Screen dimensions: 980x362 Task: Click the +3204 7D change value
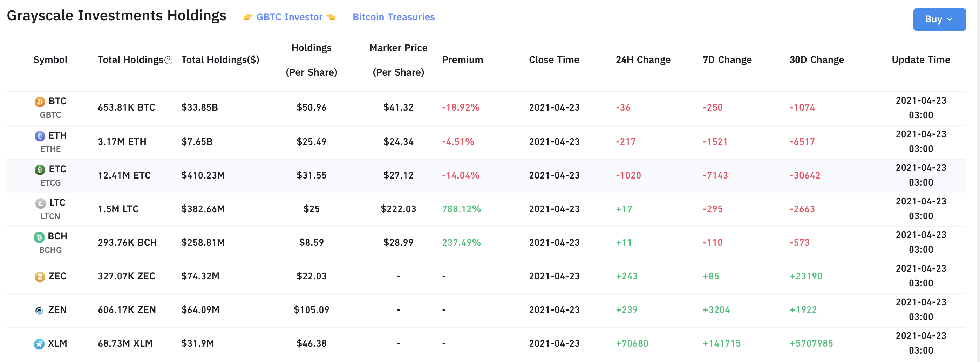point(716,309)
